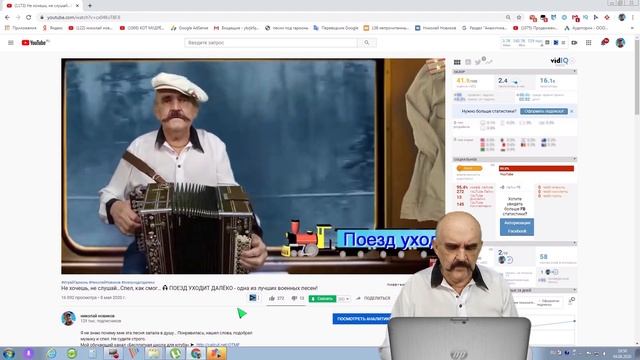This screenshot has height=360, width=640.
Task: Open the link in video description
Action: pyautogui.click(x=218, y=345)
